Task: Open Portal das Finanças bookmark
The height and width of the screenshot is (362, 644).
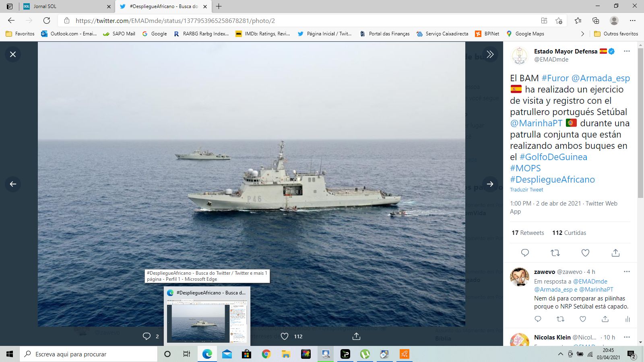Action: (x=385, y=34)
